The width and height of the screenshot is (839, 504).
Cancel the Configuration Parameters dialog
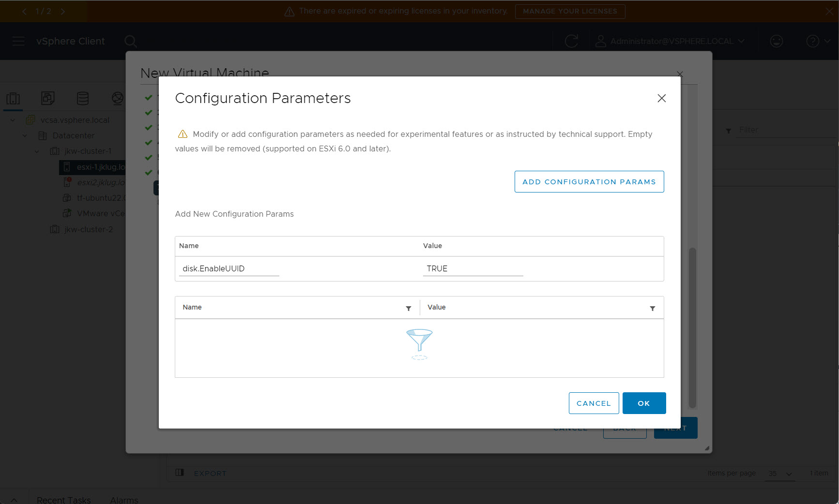[594, 403]
